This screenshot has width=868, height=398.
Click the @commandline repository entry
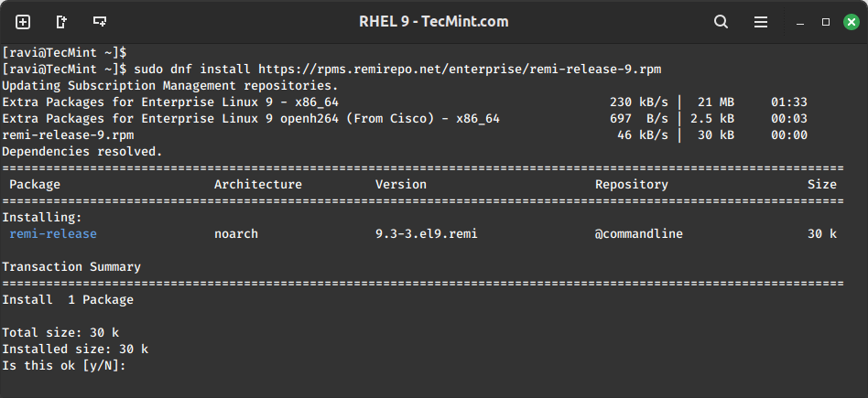click(x=638, y=234)
